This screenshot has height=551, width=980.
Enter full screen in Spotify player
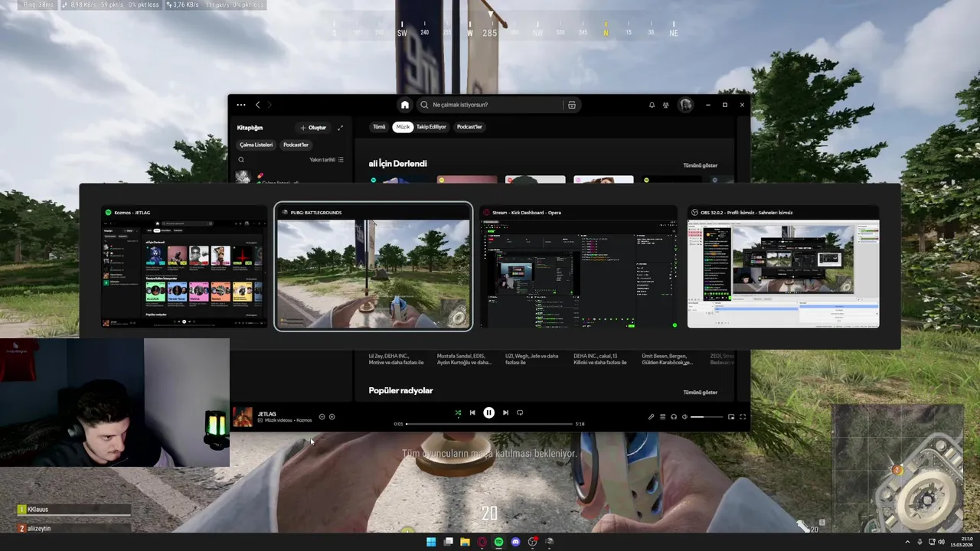coord(742,417)
